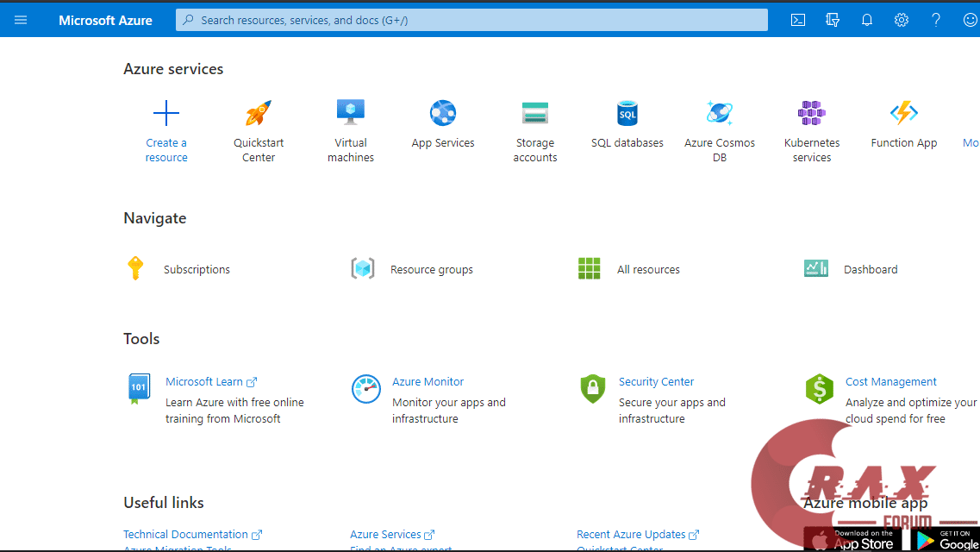
Task: Go to the Microsoft Azure home title
Action: pyautogui.click(x=106, y=20)
